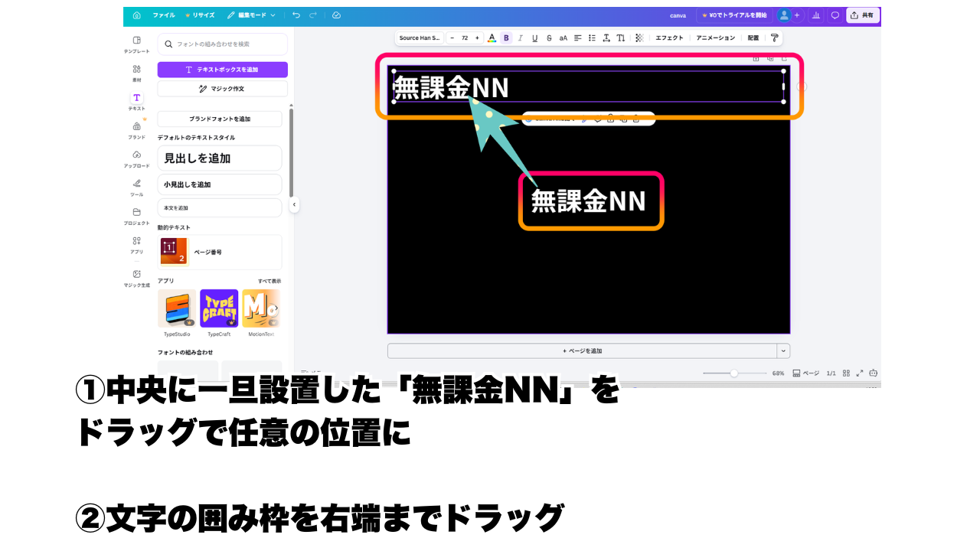
Task: Switch to vertical text direction
Action: (621, 37)
